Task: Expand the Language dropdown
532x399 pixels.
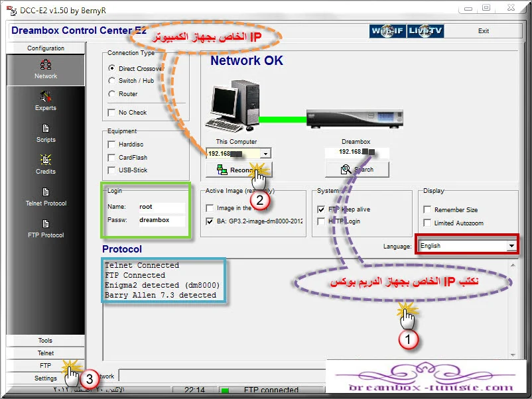Action: pos(511,246)
